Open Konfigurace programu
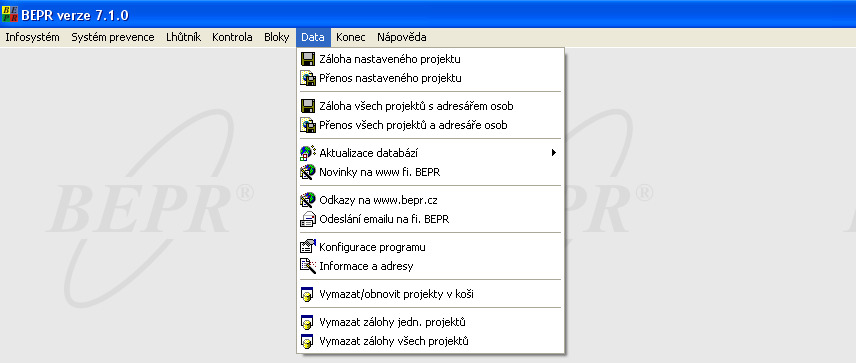This screenshot has width=856, height=363. pyautogui.click(x=430, y=247)
